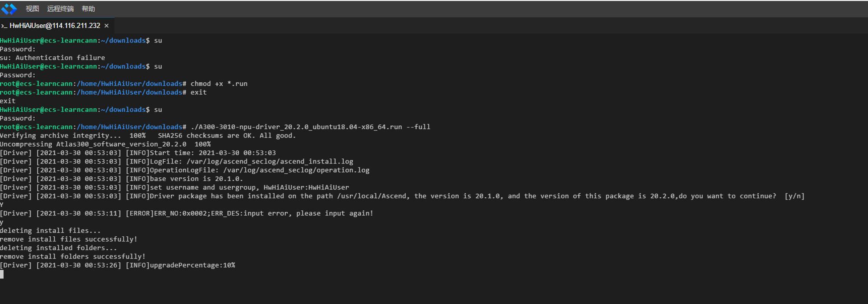Image resolution: width=868 pixels, height=304 pixels.
Task: Click the ERR_NO:0x0002 error line
Action: (x=187, y=213)
